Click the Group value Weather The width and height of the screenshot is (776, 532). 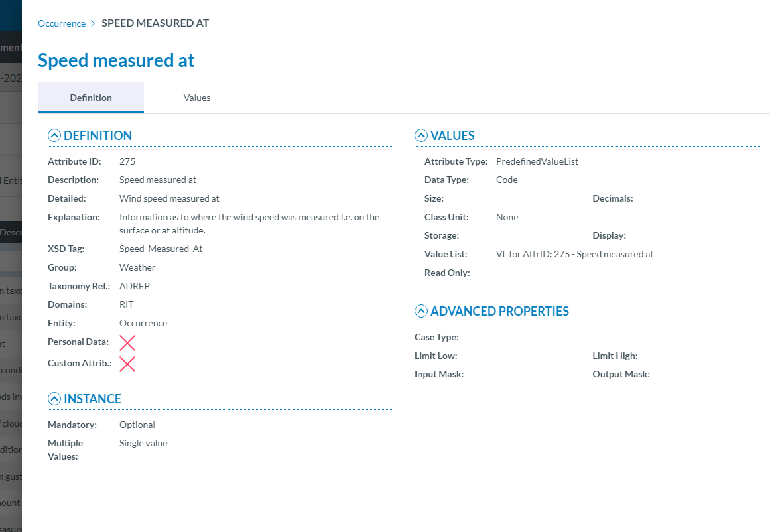tap(137, 267)
